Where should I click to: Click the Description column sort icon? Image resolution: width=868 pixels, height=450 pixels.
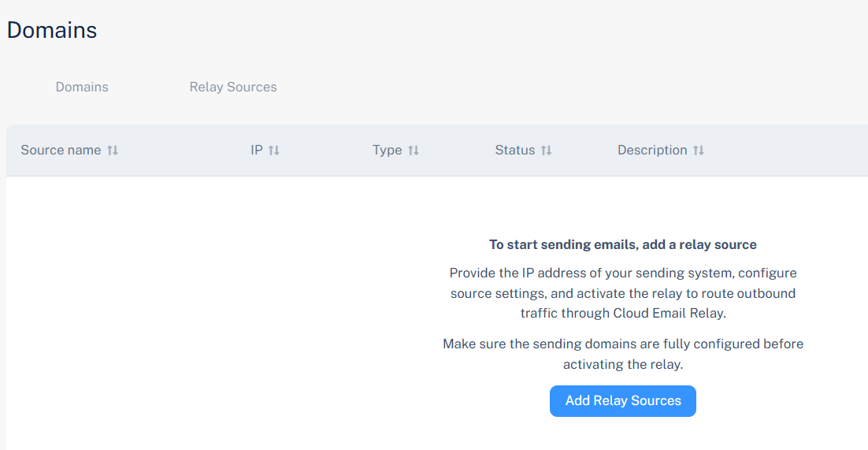(x=699, y=151)
